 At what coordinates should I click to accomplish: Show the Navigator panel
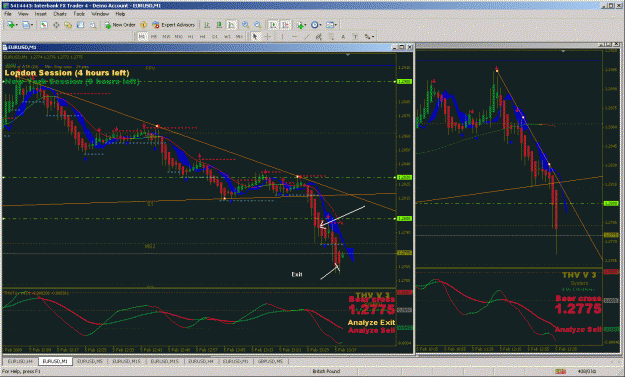68,25
